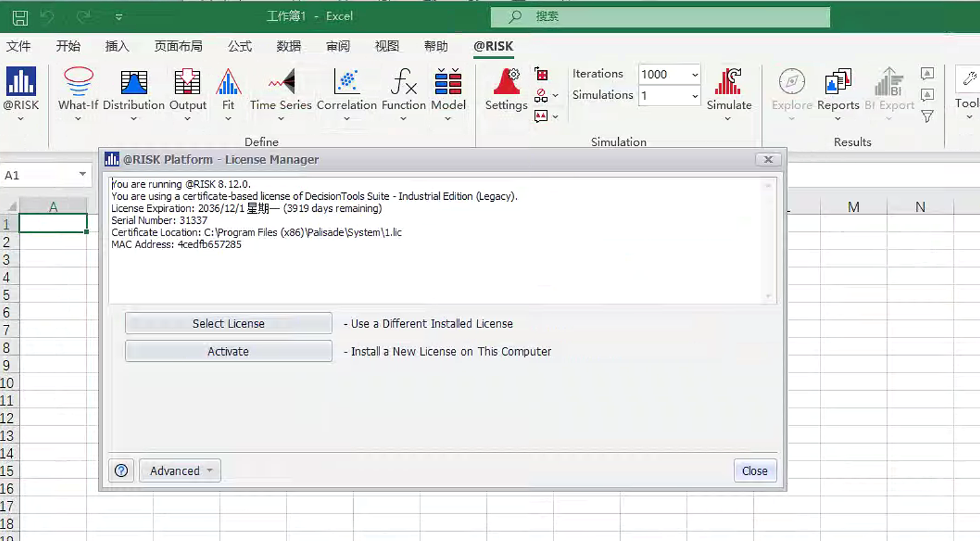980x541 pixels.
Task: Switch to the 帮助 ribbon tab
Action: (x=436, y=46)
